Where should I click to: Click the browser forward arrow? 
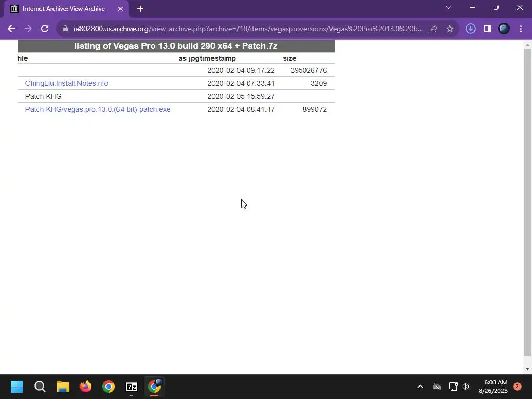(28, 29)
